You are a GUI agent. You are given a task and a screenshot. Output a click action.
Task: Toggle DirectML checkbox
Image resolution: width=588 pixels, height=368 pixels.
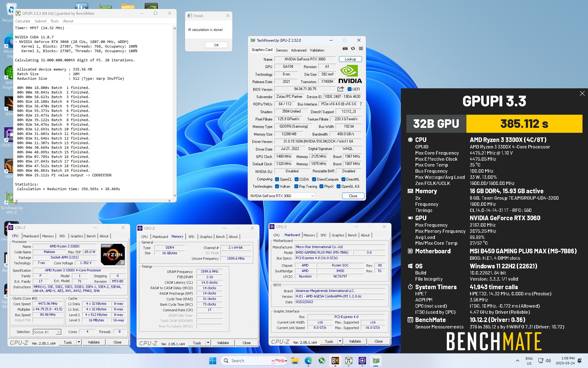pos(343,179)
